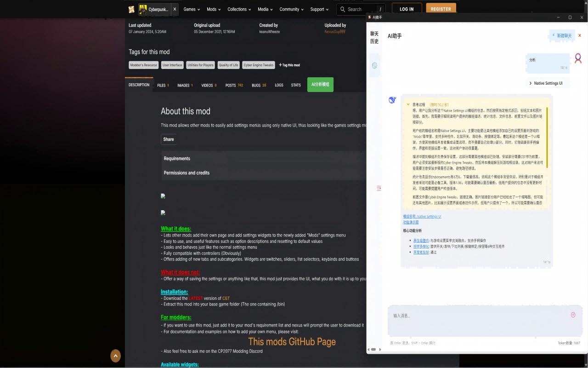
Task: Switch to the VIDEOS tab
Action: (209, 85)
